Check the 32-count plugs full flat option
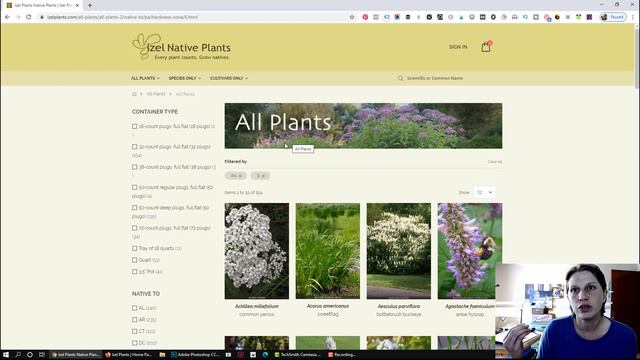Viewport: 640px width, 360px height. point(134,147)
